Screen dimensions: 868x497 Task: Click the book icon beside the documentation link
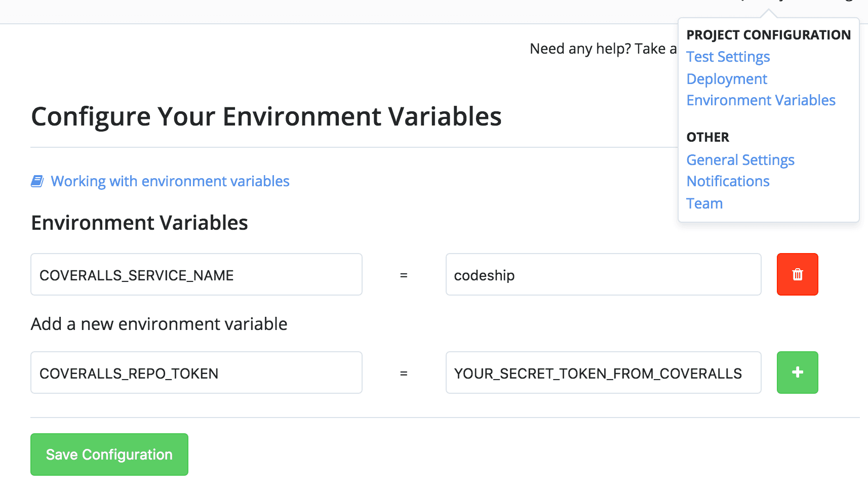tap(37, 181)
